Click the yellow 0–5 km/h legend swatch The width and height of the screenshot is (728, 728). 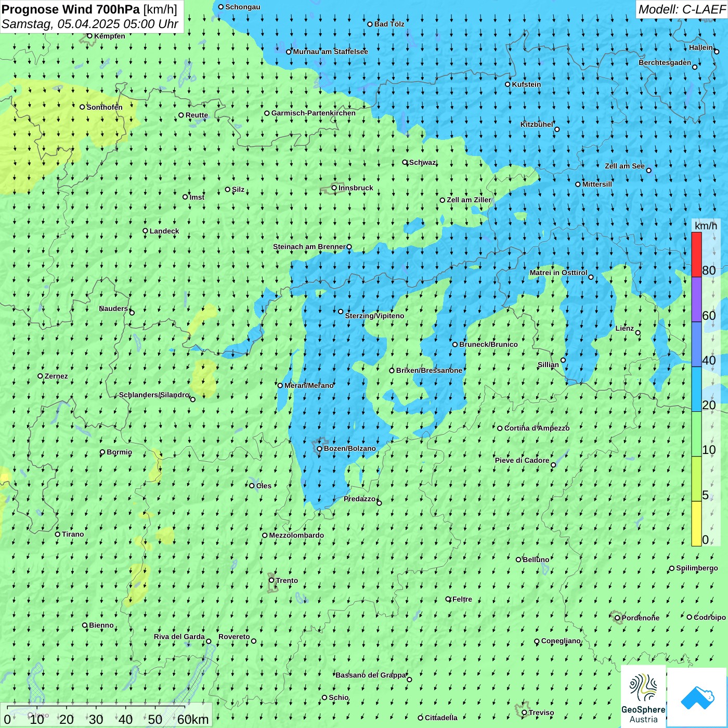point(696,524)
